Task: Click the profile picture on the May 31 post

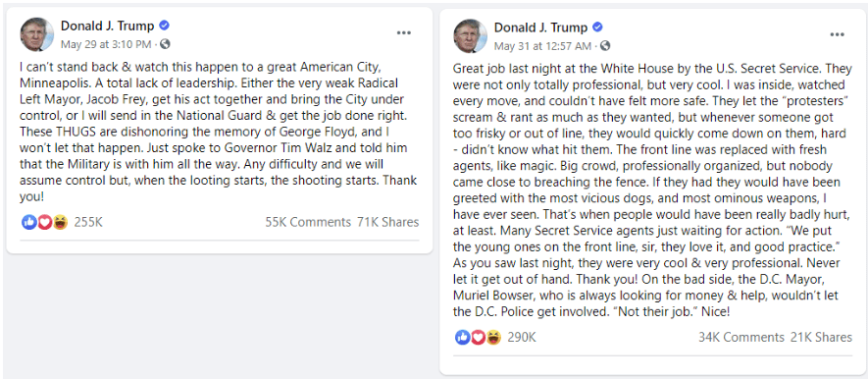Action: click(x=471, y=36)
